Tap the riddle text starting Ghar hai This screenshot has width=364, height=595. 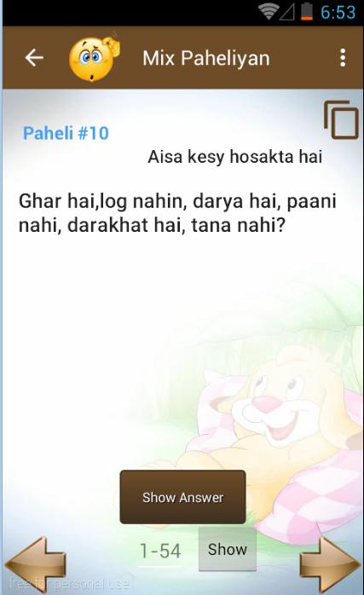(177, 213)
